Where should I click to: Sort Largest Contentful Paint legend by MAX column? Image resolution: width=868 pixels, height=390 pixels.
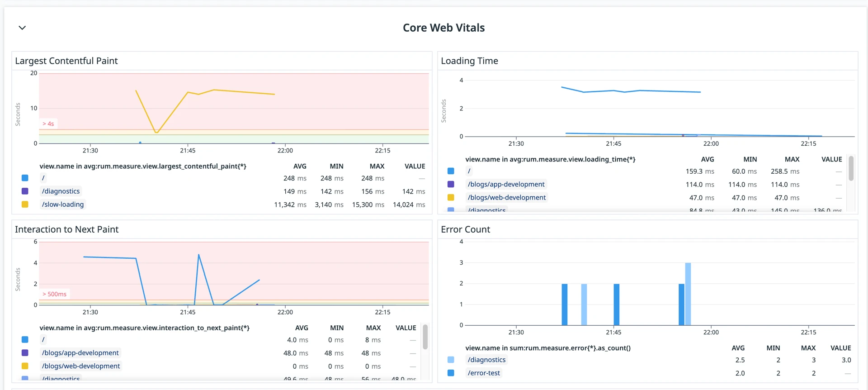(x=377, y=166)
